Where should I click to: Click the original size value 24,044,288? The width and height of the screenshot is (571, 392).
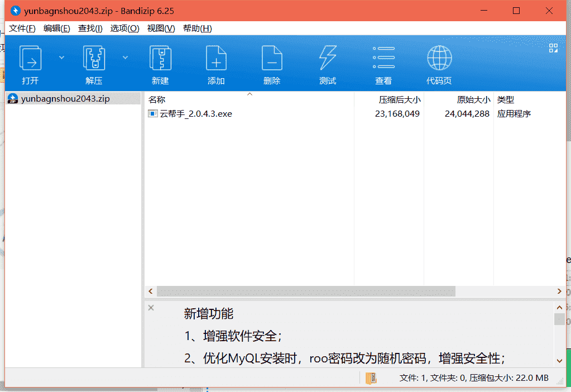(x=467, y=114)
